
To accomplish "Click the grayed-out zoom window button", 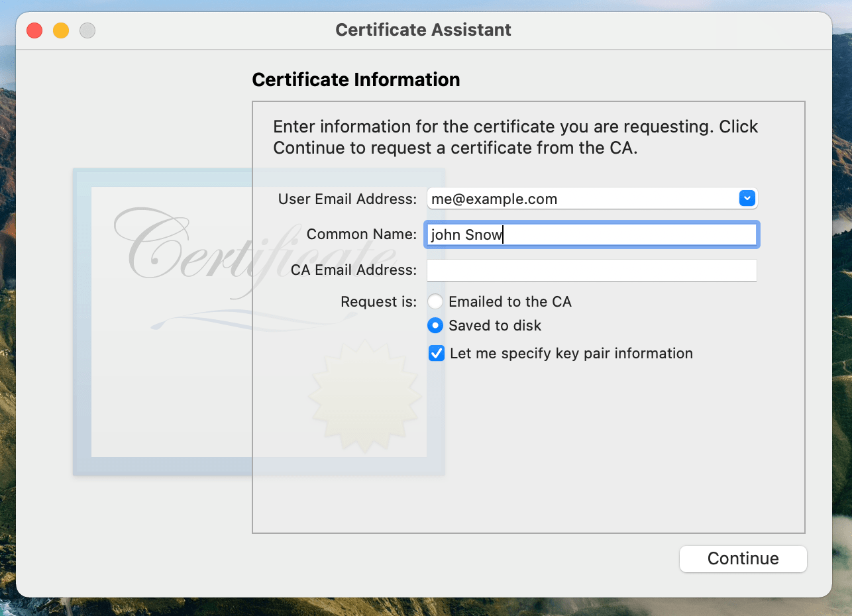I will point(87,30).
